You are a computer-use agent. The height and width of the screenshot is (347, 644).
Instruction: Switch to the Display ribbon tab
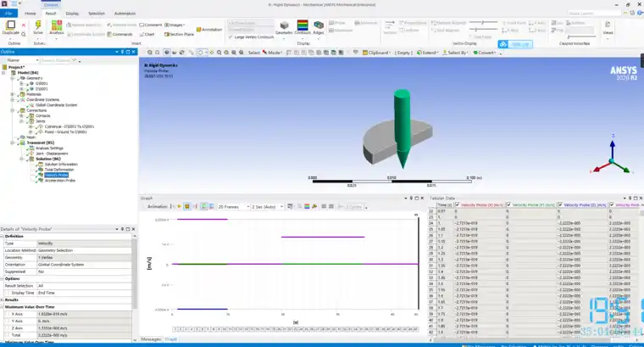point(72,14)
